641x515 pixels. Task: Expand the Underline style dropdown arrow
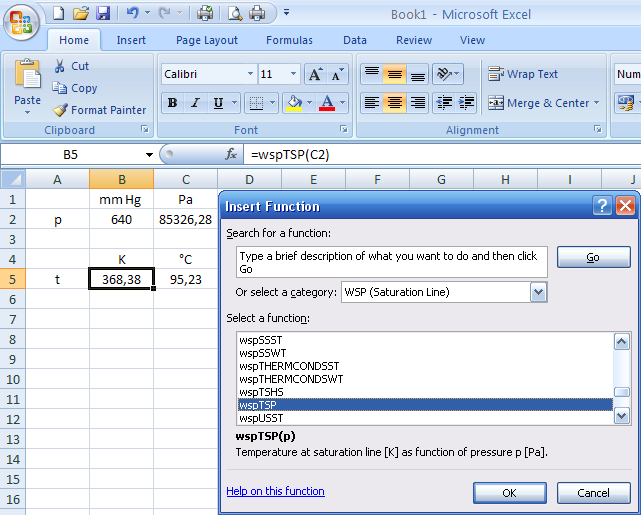(x=234, y=103)
